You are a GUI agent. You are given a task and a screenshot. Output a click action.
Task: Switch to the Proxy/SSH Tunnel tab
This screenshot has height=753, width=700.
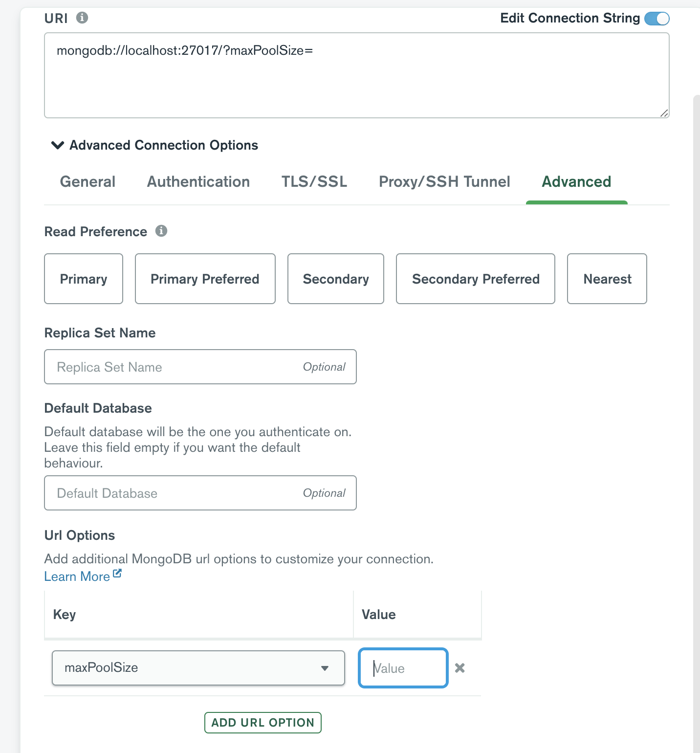click(444, 182)
